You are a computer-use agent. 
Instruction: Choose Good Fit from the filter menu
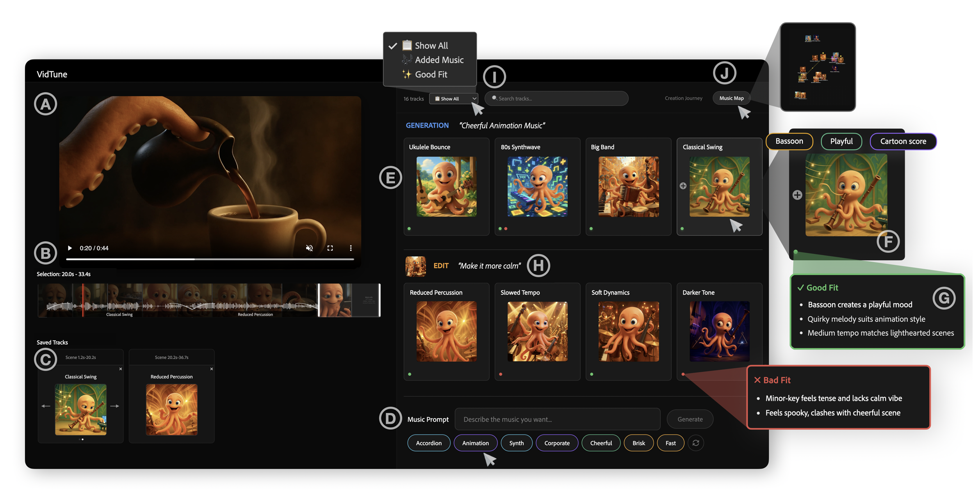coord(431,74)
